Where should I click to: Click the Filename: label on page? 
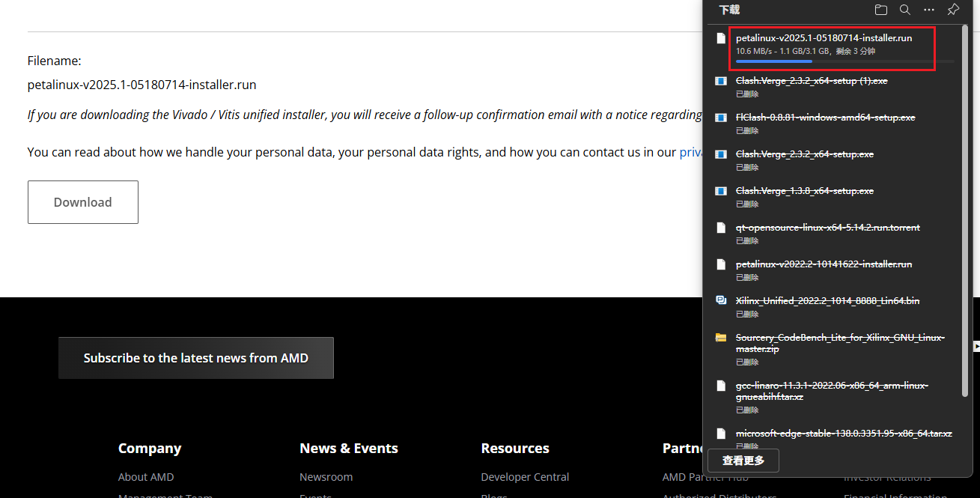55,61
